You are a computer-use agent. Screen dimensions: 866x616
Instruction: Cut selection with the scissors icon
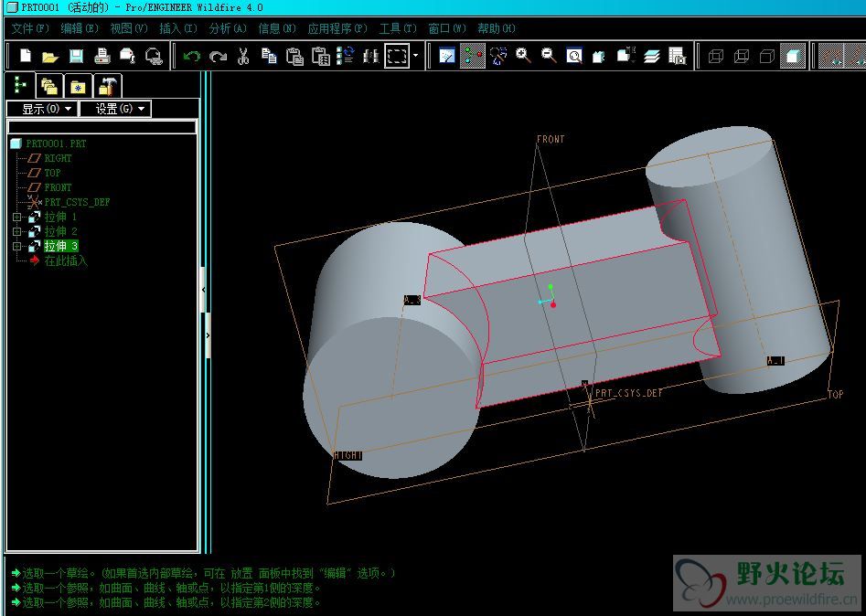tap(243, 56)
